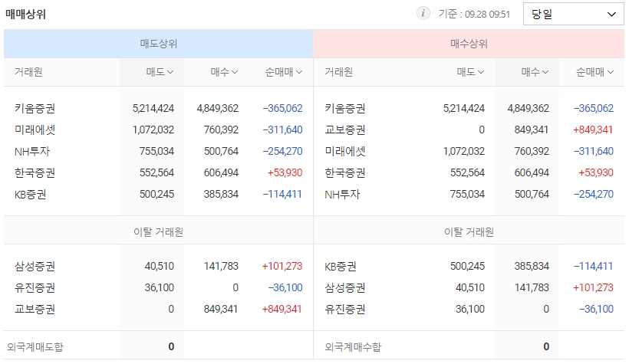The height and width of the screenshot is (364, 629).
Task: Click 삼성증권 in left 이탈 거래원 list
Action: pos(35,266)
